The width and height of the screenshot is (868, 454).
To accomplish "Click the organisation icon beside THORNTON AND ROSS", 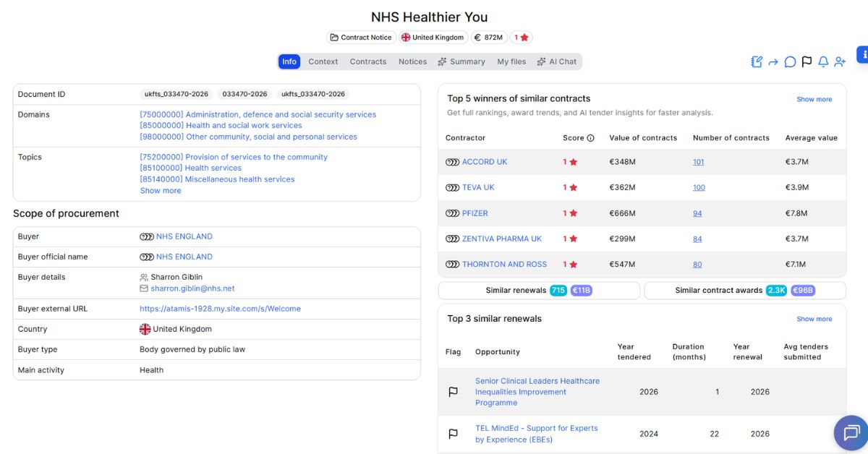I will coord(453,264).
